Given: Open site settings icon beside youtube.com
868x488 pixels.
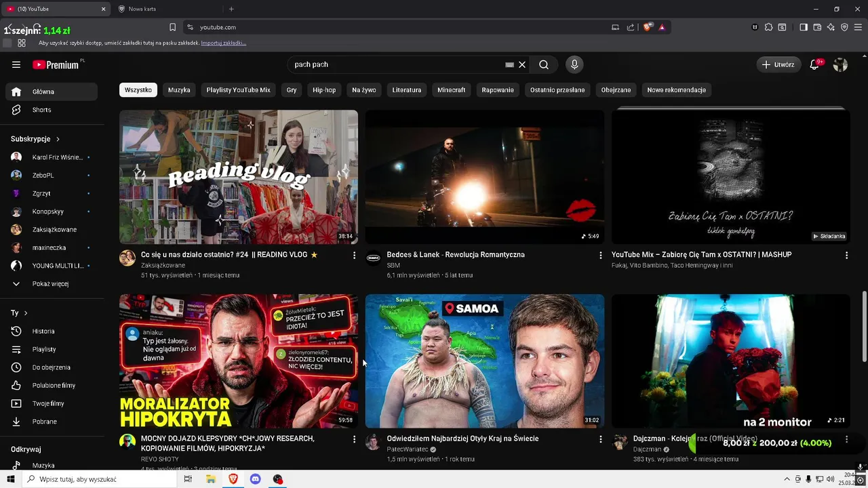Looking at the screenshot, I should (190, 27).
